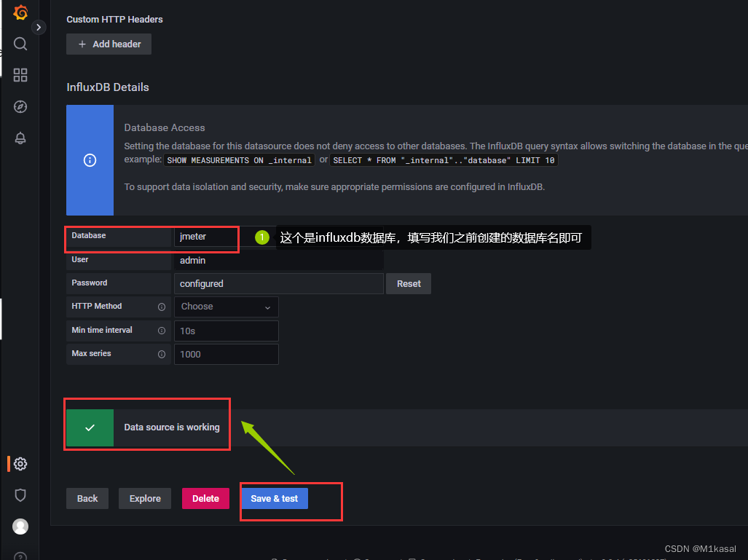Image resolution: width=748 pixels, height=560 pixels.
Task: Click the Min time interval input
Action: click(x=226, y=331)
